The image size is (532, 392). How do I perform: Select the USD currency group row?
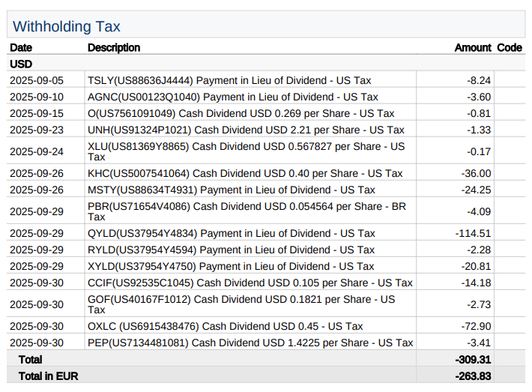(x=21, y=64)
